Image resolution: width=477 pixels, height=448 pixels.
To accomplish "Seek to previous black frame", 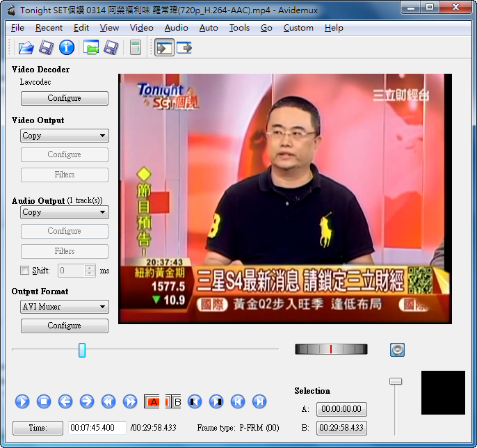I will 195,401.
